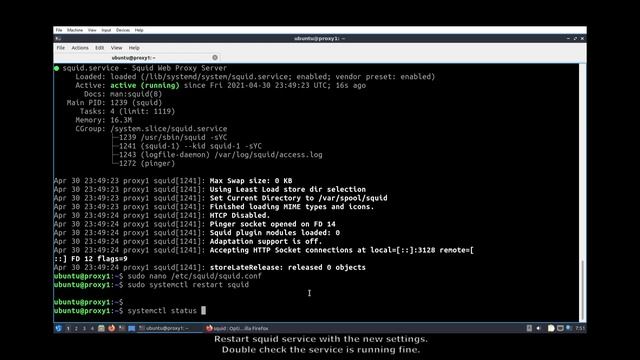Click the 'sudo systemctl restart squid' command
Viewport: 640px width, 360px height.
(x=188, y=285)
